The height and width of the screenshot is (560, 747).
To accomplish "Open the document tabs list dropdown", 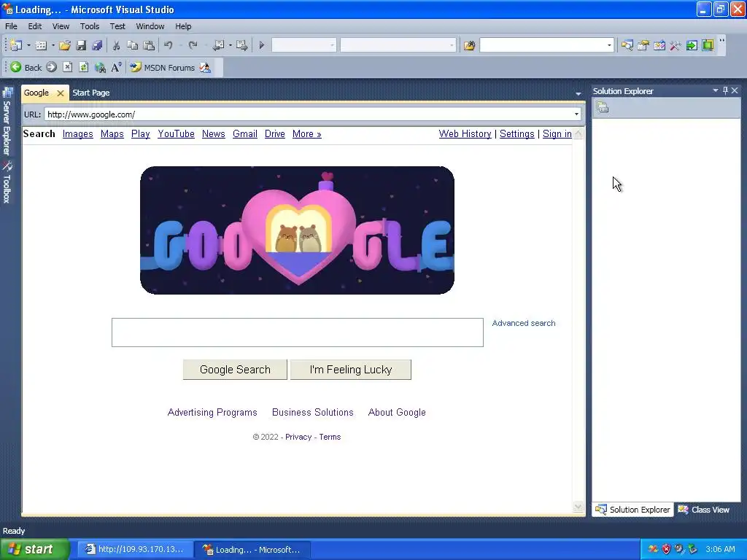I will pos(578,93).
